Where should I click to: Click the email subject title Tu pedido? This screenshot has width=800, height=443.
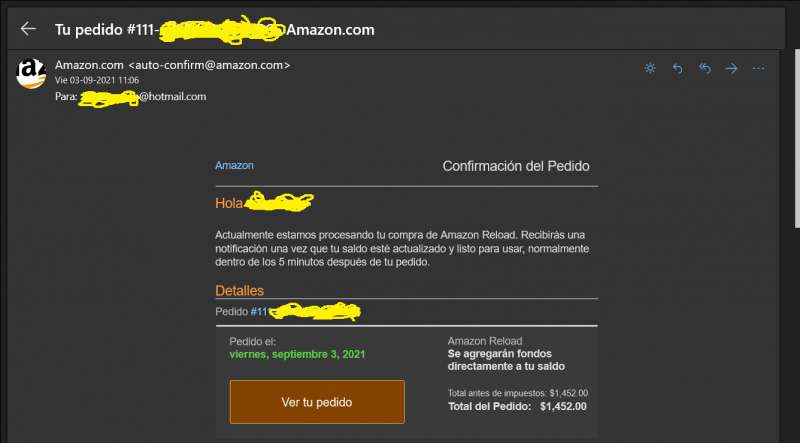coord(214,30)
